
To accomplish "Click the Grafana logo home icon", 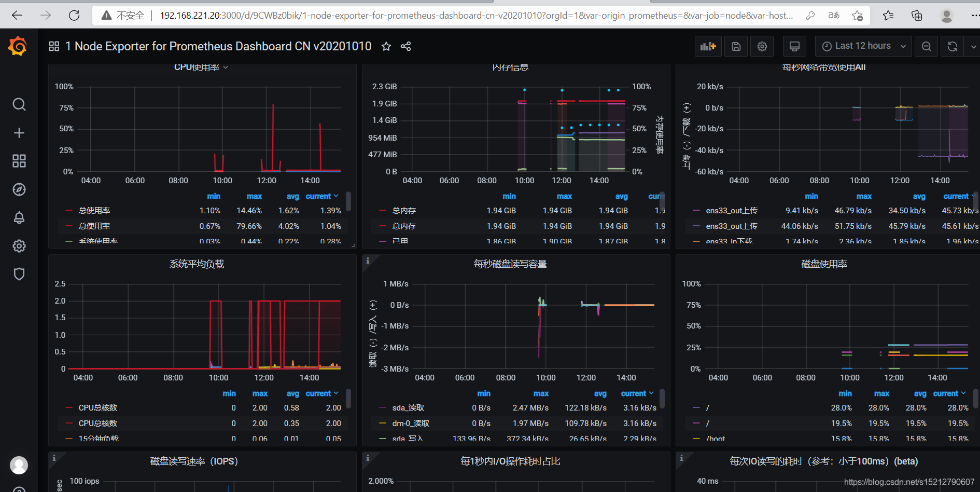I will tap(18, 46).
